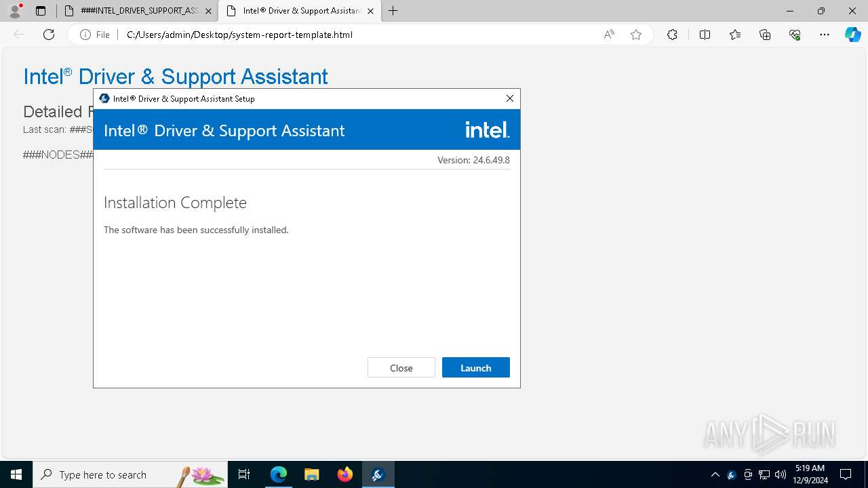Open Firefox from the taskbar
The image size is (868, 488).
coord(345,474)
